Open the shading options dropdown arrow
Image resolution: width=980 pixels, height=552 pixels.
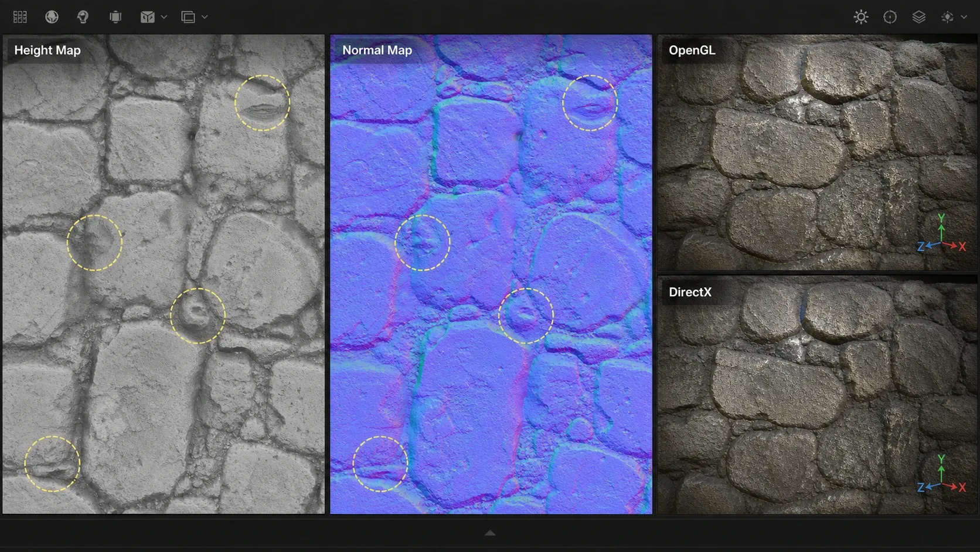964,17
